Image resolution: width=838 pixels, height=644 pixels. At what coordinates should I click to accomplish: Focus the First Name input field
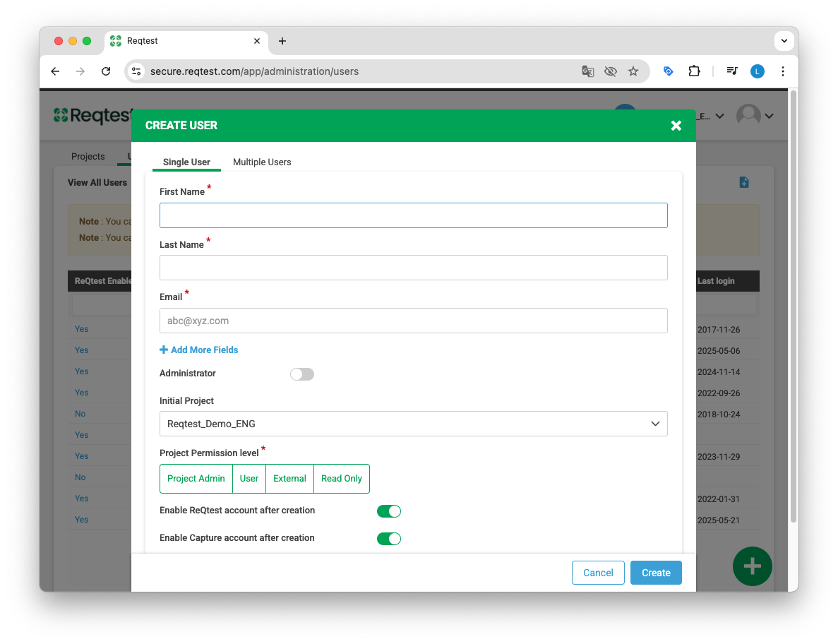point(413,215)
